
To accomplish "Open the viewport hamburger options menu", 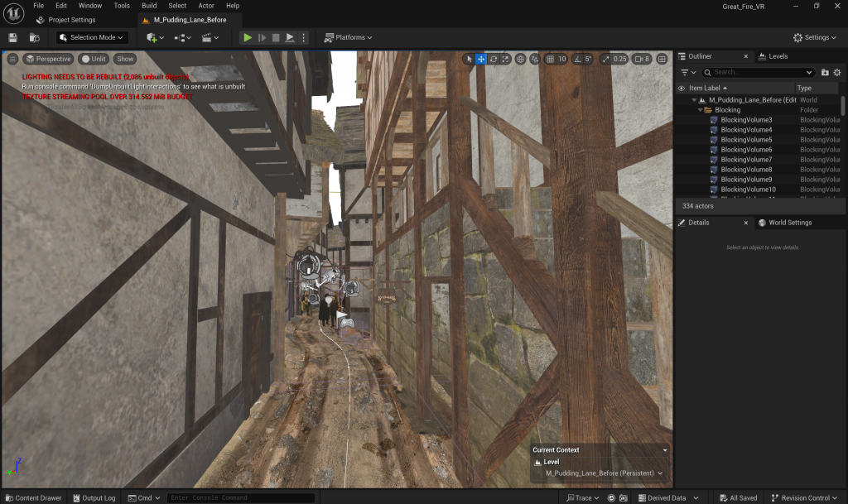I will [x=12, y=59].
